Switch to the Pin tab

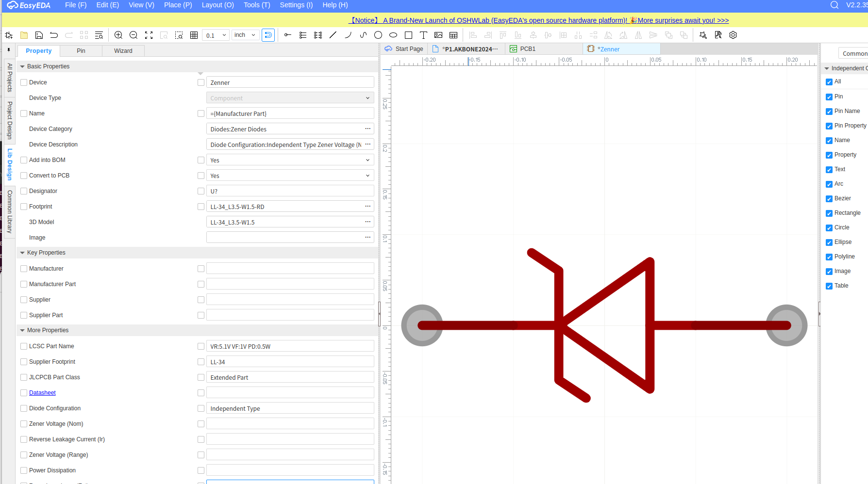(x=81, y=51)
